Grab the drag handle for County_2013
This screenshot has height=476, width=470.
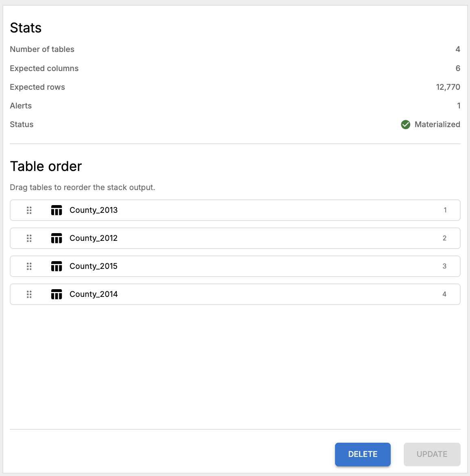point(29,210)
